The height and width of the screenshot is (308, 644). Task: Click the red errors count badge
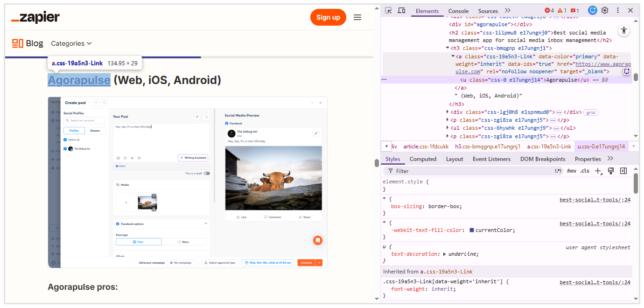pos(549,11)
